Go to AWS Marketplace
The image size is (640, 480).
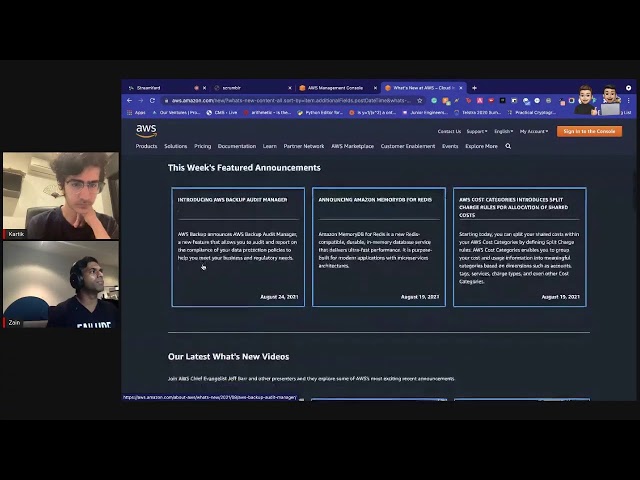click(x=352, y=146)
